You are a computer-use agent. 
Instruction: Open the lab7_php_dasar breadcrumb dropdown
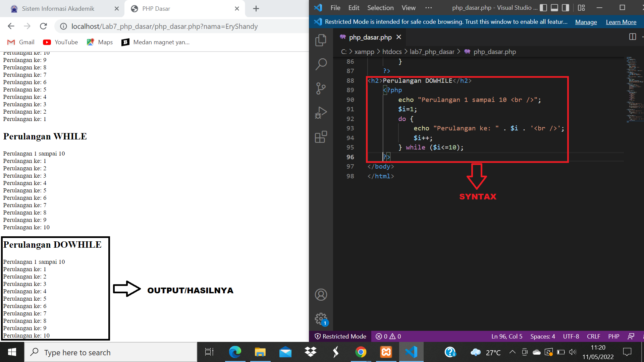coord(432,52)
